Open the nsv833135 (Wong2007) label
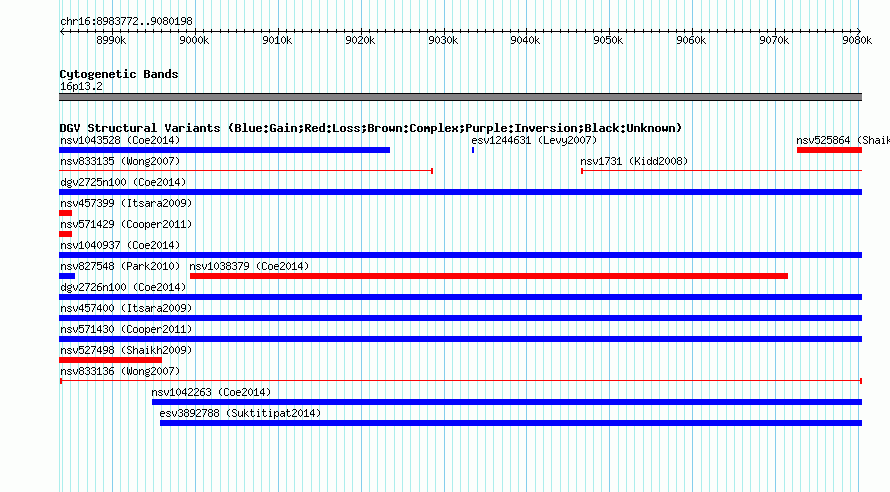Viewport: 890px width, 492px height. click(x=120, y=161)
